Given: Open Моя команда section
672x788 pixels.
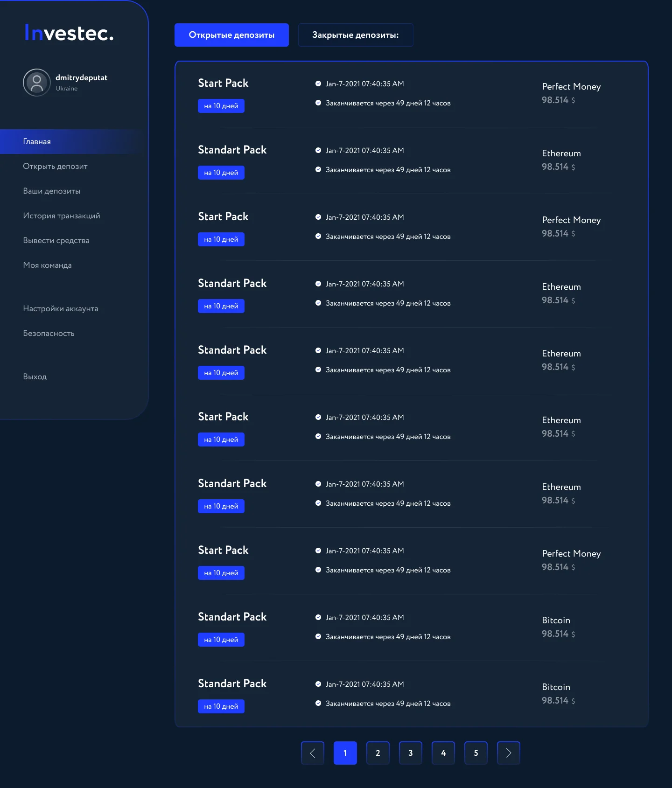Looking at the screenshot, I should pos(47,265).
